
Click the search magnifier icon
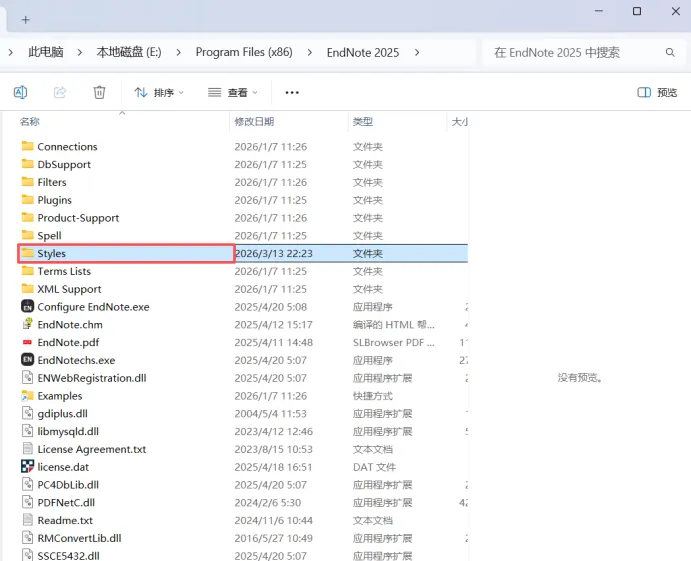(670, 52)
